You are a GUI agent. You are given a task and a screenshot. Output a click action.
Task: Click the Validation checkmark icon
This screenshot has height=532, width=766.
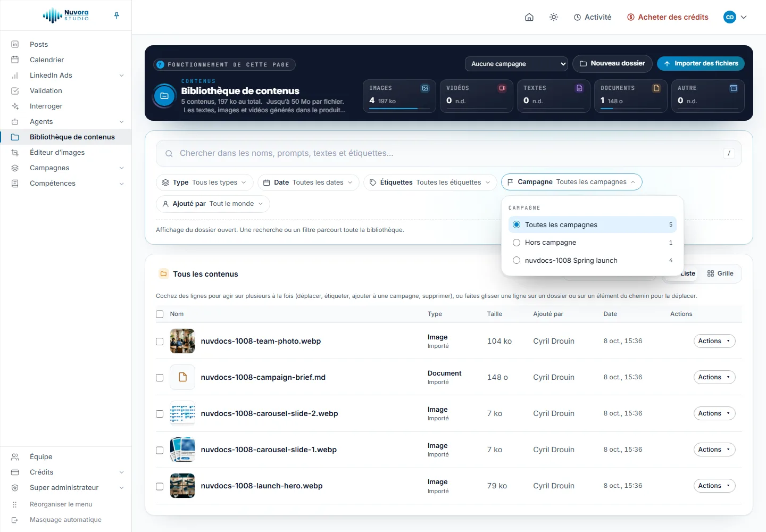pyautogui.click(x=15, y=90)
